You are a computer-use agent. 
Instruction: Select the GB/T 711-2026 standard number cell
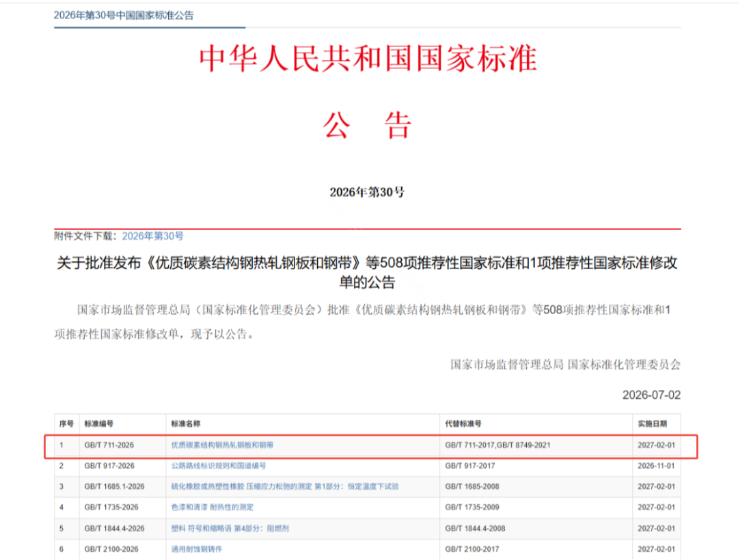[109, 445]
